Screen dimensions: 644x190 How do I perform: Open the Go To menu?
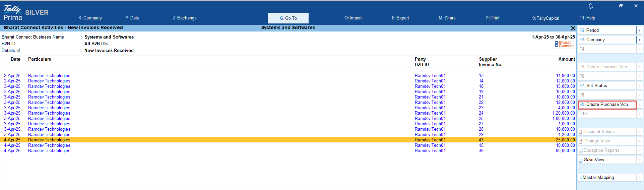pyautogui.click(x=288, y=18)
